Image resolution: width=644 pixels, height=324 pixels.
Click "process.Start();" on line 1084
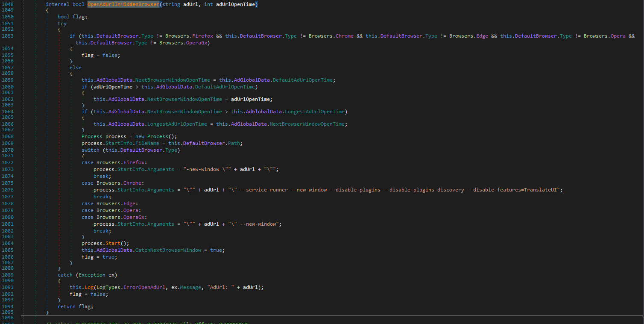click(x=105, y=243)
